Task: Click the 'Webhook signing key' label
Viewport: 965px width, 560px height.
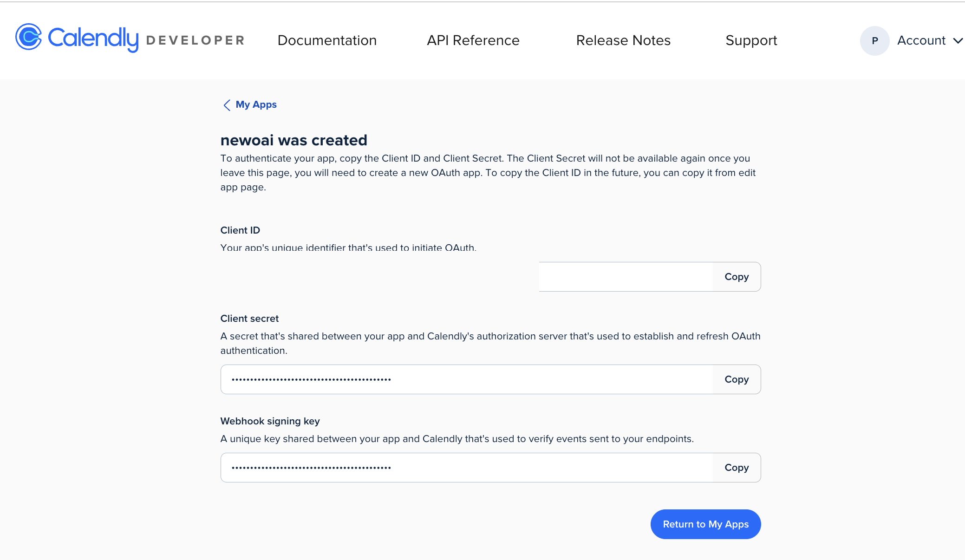Action: click(x=270, y=421)
